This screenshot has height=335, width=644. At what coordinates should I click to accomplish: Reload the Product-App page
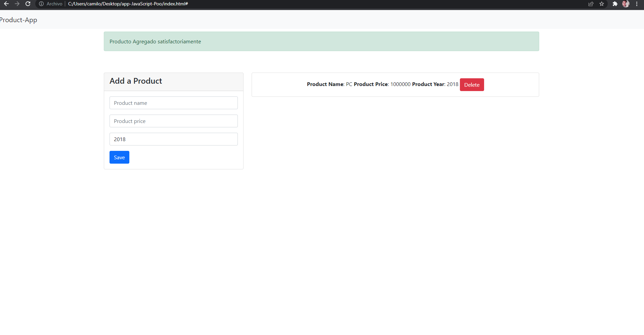28,4
